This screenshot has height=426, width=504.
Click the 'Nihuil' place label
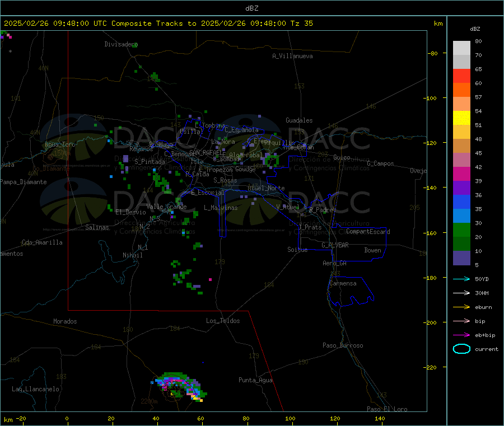point(133,255)
